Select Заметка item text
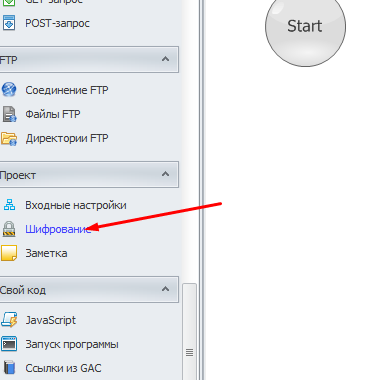 46,253
